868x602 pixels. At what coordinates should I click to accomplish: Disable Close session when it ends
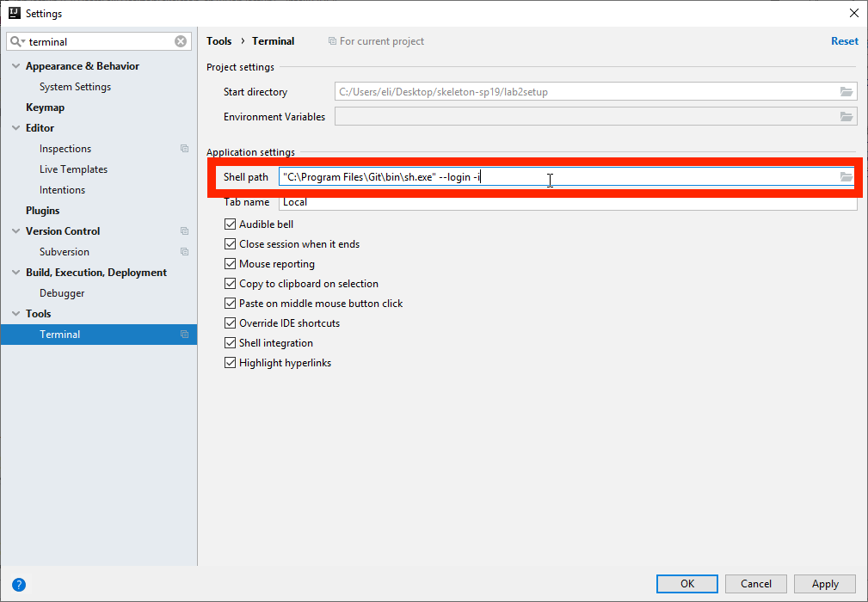230,244
